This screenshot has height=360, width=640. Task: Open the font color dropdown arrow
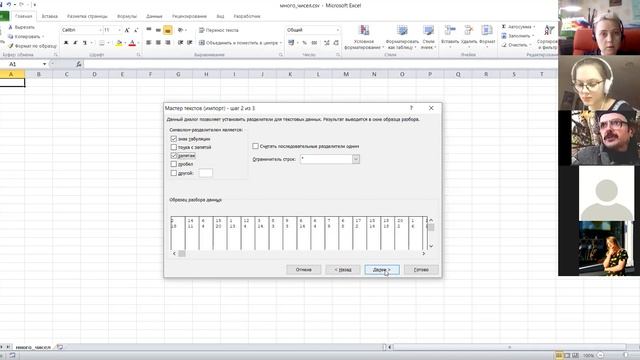(x=138, y=43)
